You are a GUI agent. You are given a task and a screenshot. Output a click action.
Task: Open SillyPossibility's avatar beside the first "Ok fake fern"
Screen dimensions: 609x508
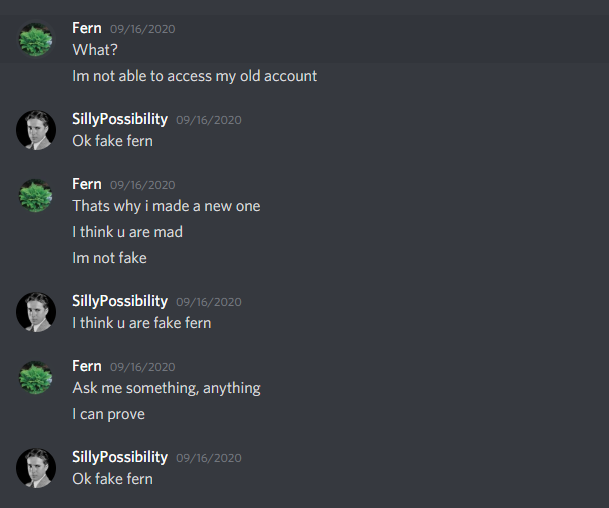coord(36,130)
